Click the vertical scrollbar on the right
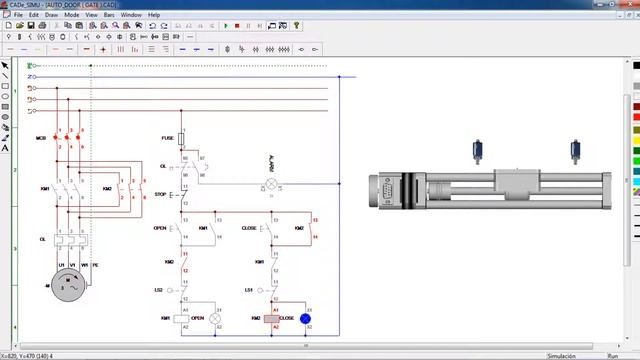This screenshot has height=360, width=640. [627, 180]
